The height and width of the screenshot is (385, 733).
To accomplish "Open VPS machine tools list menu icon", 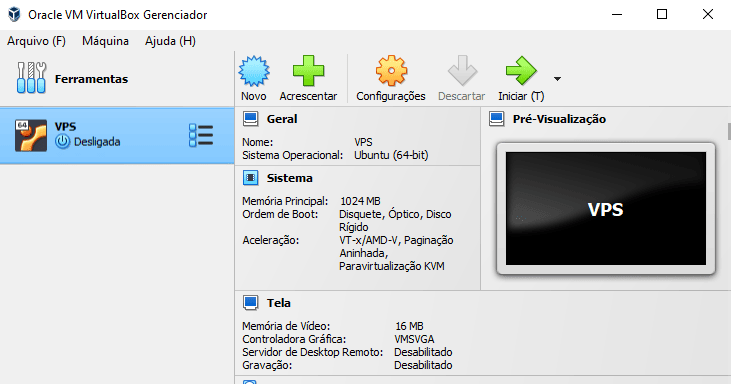I will tap(201, 135).
